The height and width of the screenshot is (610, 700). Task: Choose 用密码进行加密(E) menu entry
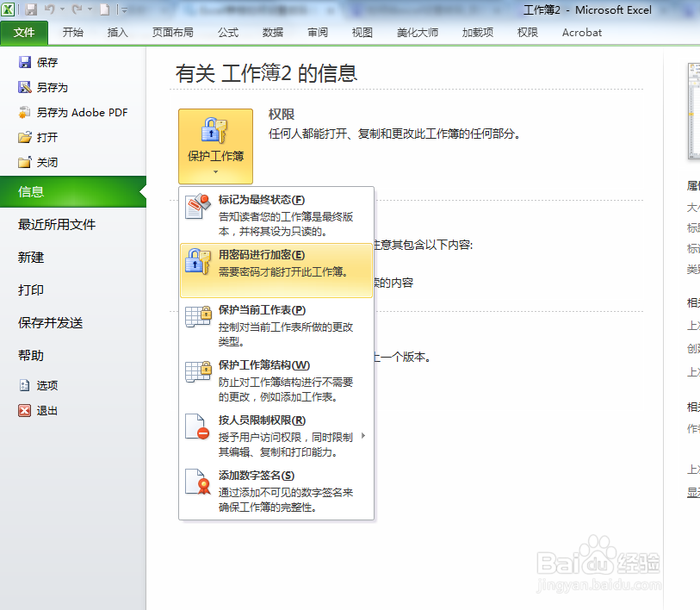coord(276,271)
